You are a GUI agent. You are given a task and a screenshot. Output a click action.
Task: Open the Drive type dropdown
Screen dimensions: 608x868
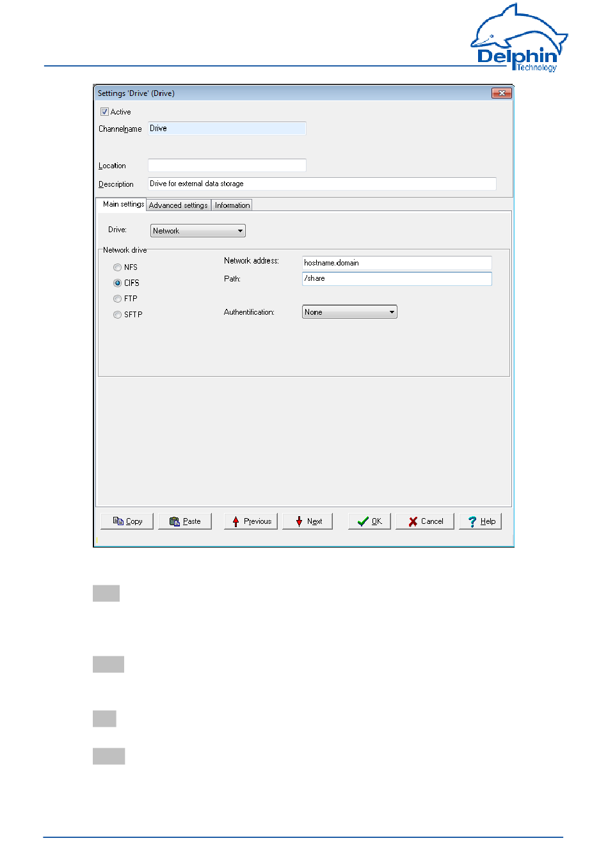(x=198, y=231)
